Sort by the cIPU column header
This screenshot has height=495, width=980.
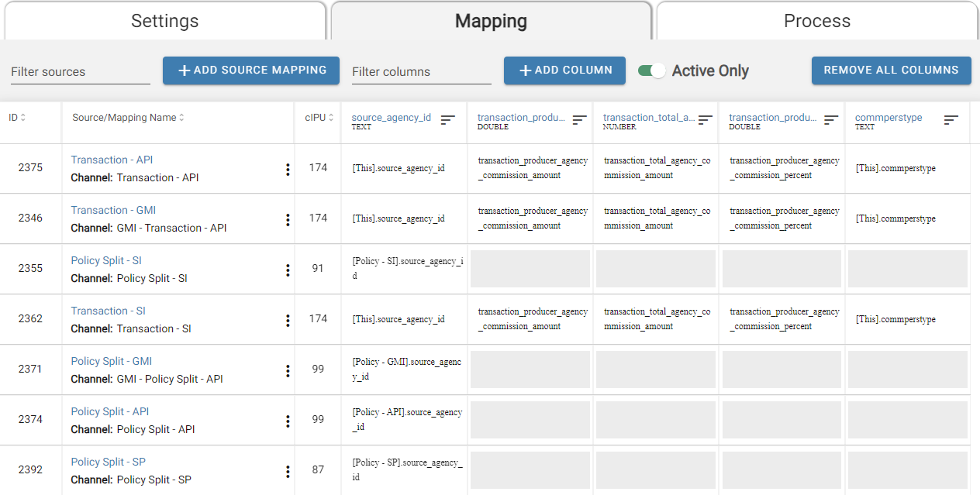(x=319, y=118)
